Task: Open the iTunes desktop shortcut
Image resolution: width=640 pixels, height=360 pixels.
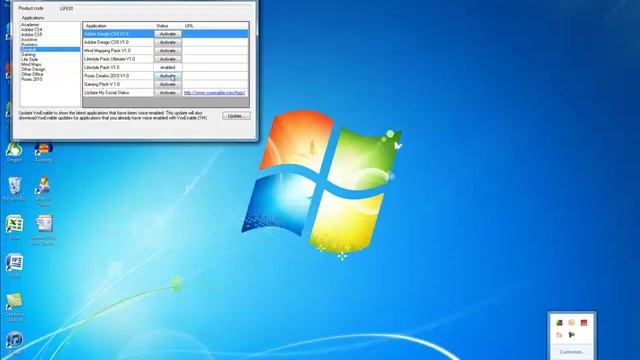Action: point(15,342)
